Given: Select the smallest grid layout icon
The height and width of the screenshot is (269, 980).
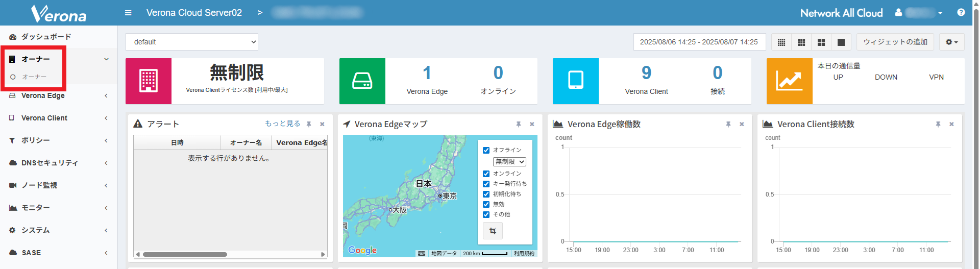Looking at the screenshot, I should click(x=781, y=42).
